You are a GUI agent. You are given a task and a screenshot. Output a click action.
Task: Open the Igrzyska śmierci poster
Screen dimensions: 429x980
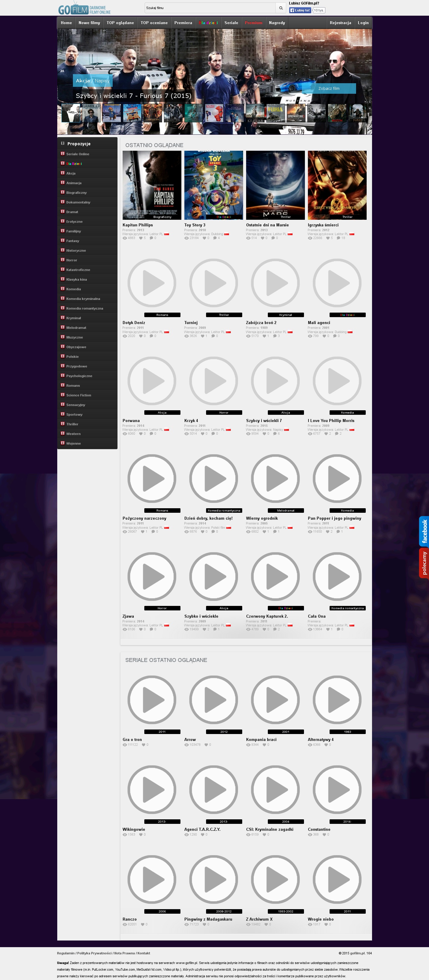pos(337,185)
